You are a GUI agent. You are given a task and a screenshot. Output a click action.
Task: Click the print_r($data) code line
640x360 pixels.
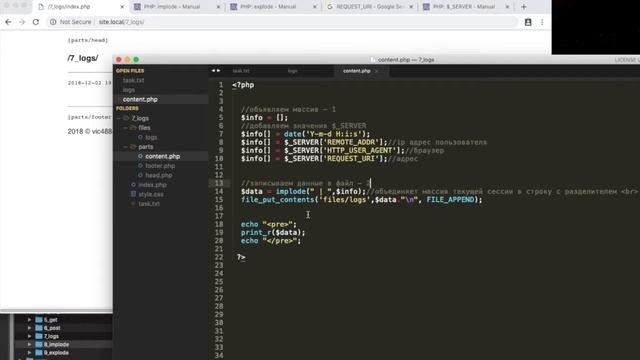click(273, 233)
